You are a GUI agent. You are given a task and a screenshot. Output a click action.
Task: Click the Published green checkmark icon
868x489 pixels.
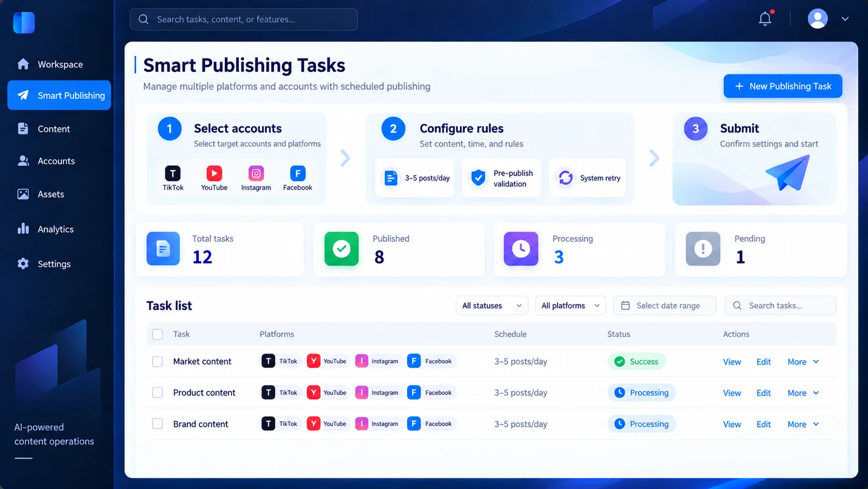(341, 249)
